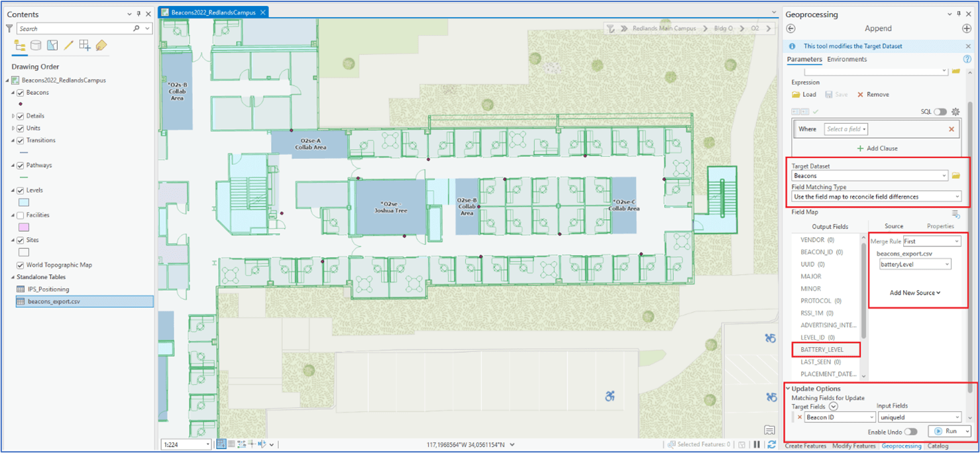Screen dimensions: 980x453
Task: Click the refresh icon in the status bar
Action: tap(773, 446)
